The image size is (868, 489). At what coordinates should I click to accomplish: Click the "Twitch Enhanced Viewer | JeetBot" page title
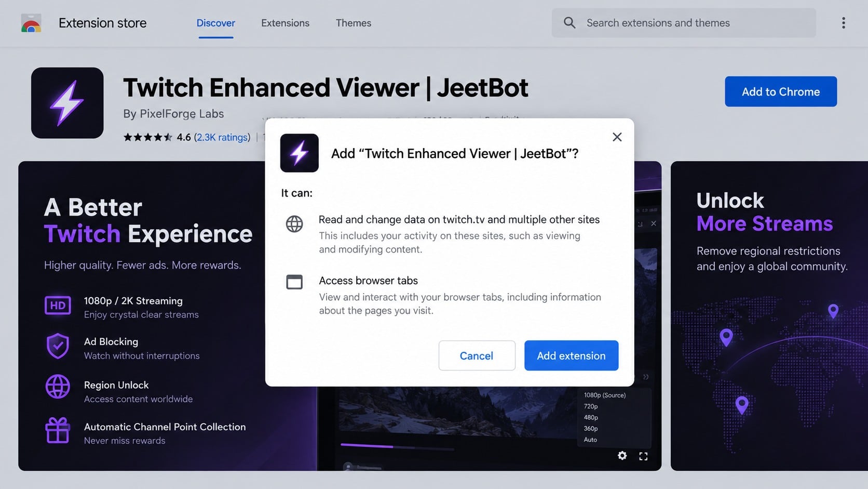click(325, 87)
